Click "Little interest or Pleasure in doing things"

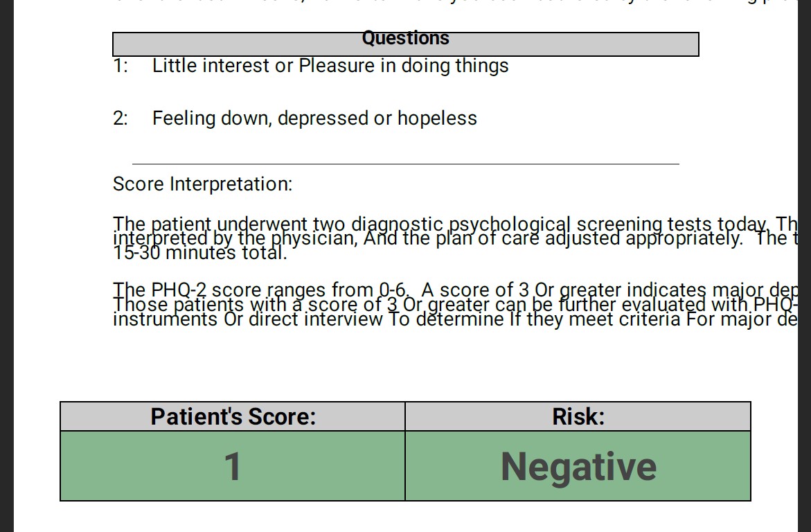coord(330,66)
